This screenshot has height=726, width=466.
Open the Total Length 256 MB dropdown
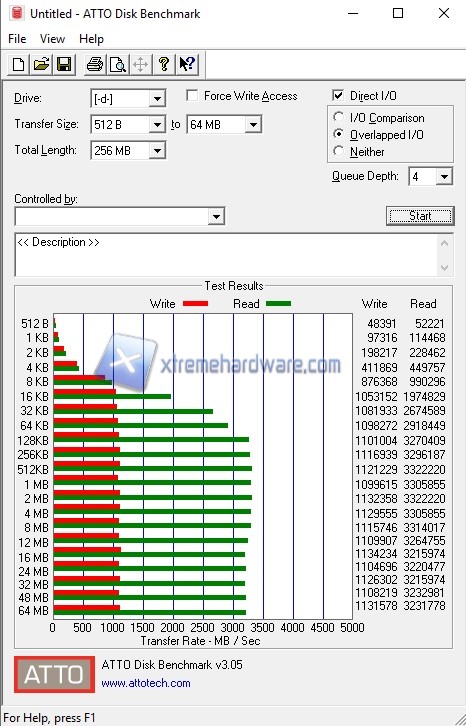pyautogui.click(x=157, y=150)
